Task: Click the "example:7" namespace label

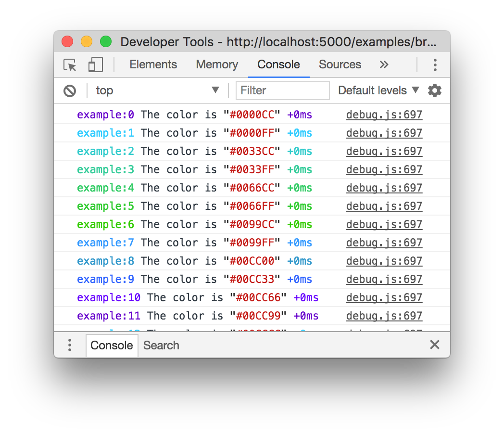Action: 105,243
